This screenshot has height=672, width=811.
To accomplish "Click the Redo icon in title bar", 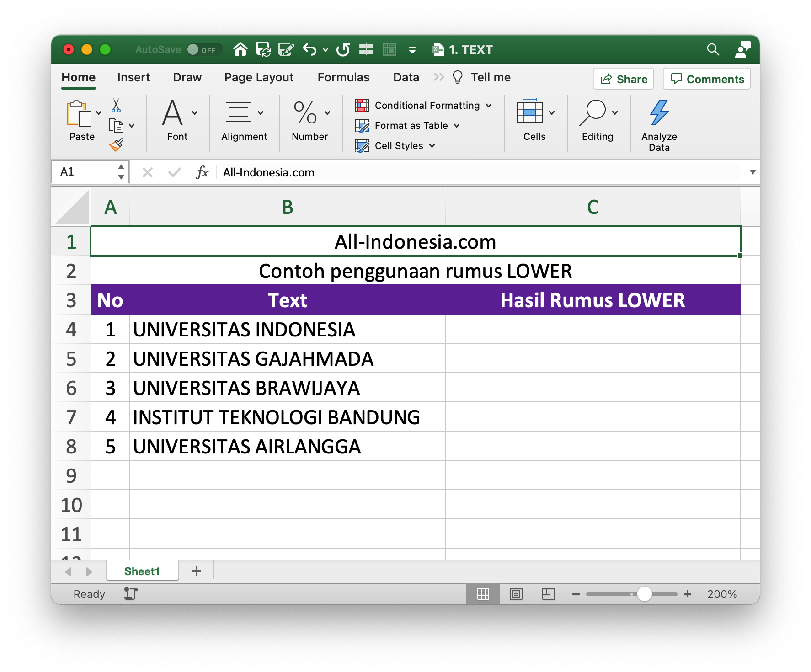I will tap(343, 49).
